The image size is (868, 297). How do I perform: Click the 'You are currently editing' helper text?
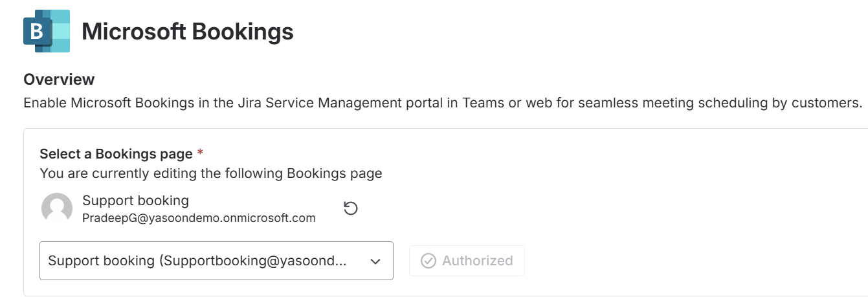[x=211, y=173]
